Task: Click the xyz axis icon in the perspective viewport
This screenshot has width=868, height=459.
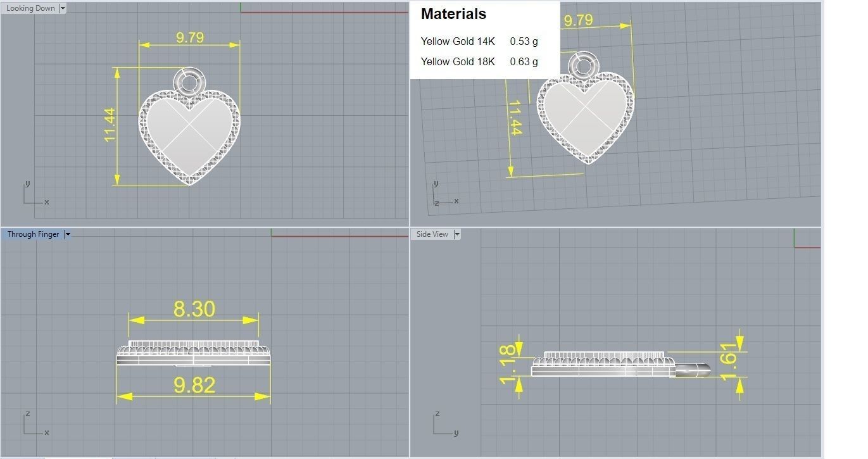Action: pyautogui.click(x=446, y=193)
